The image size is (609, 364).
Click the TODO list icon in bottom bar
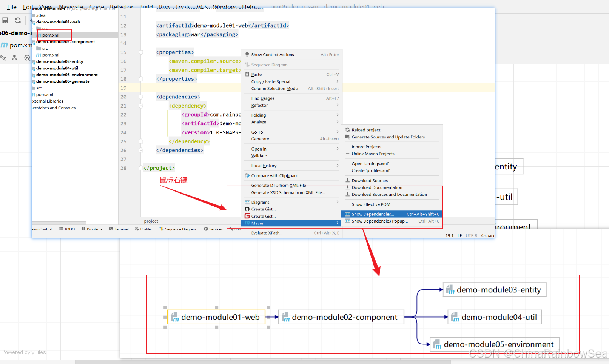pyautogui.click(x=61, y=229)
